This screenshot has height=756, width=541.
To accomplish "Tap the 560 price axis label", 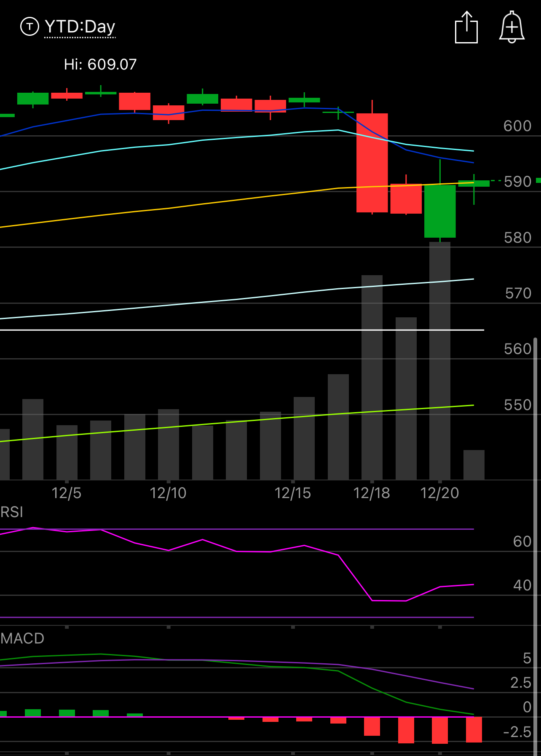I will pos(517,349).
